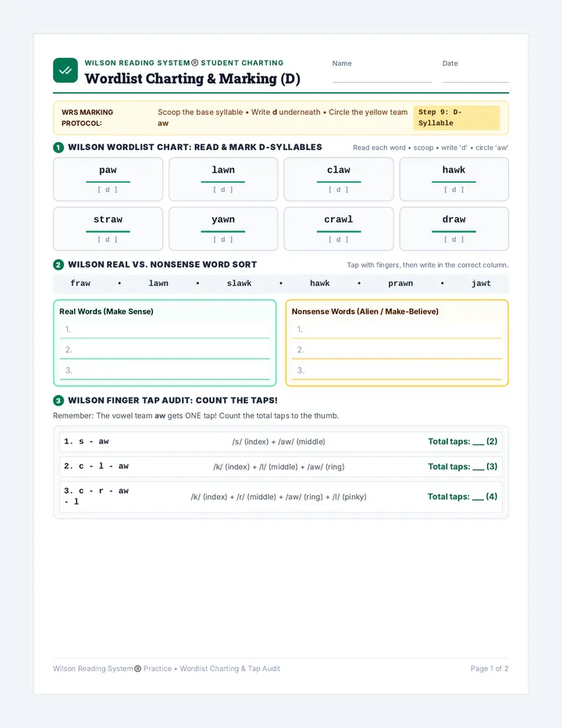Select the word card 'yawn'
Viewport: 562px width, 728px height.
(x=223, y=229)
